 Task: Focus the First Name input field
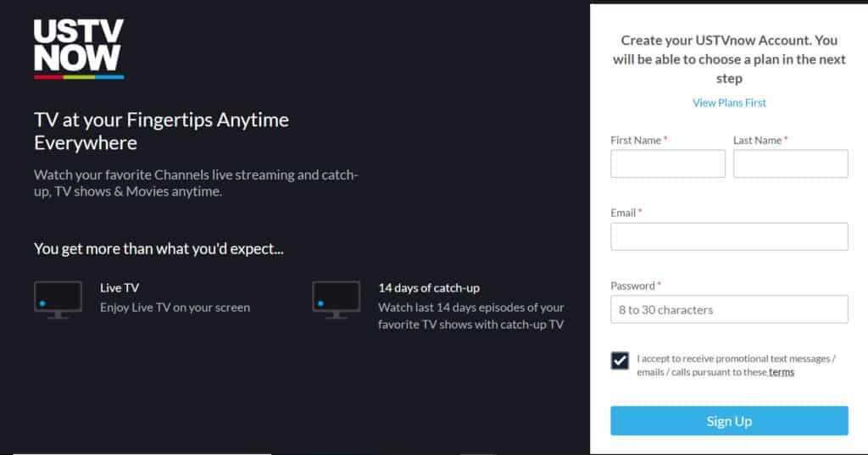668,164
